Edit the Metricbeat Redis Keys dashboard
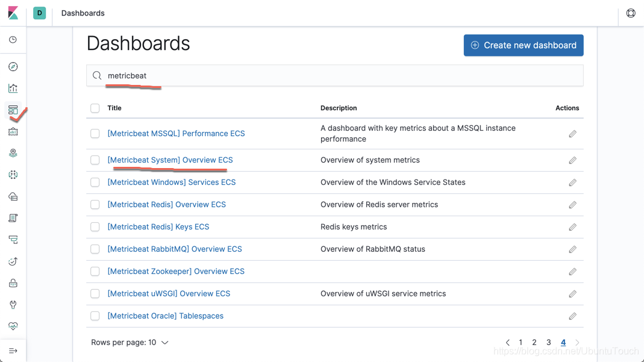 [572, 227]
